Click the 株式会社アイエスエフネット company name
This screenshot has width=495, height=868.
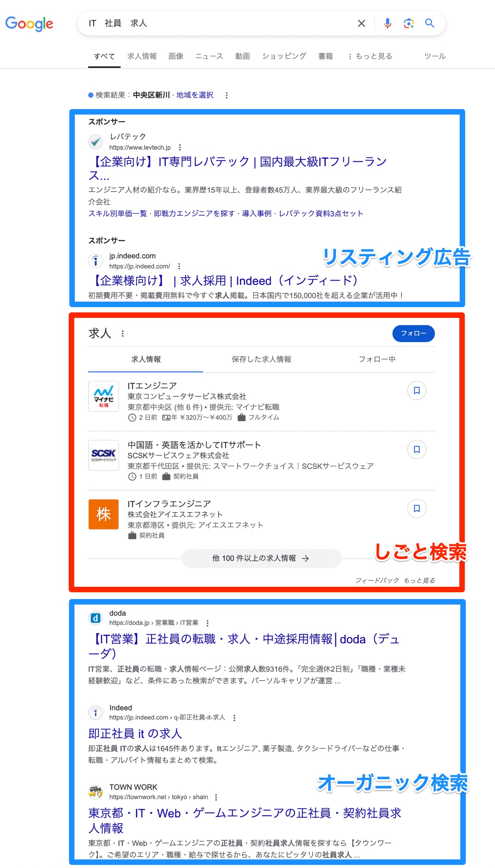pyautogui.click(x=175, y=515)
